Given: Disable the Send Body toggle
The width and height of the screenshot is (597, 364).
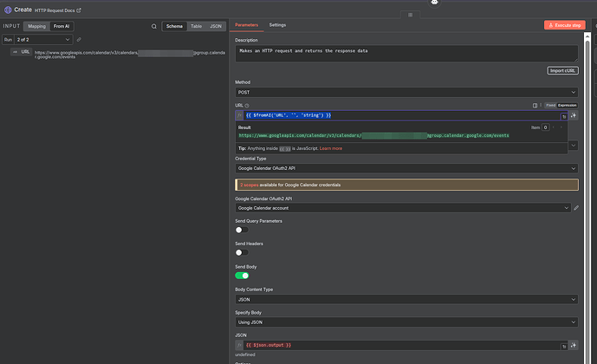Looking at the screenshot, I should tap(242, 275).
